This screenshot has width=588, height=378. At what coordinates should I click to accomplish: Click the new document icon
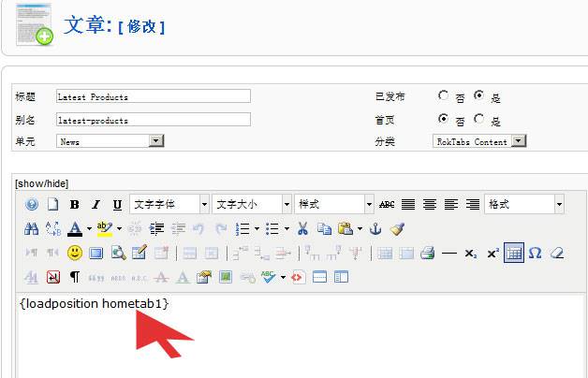coord(52,205)
